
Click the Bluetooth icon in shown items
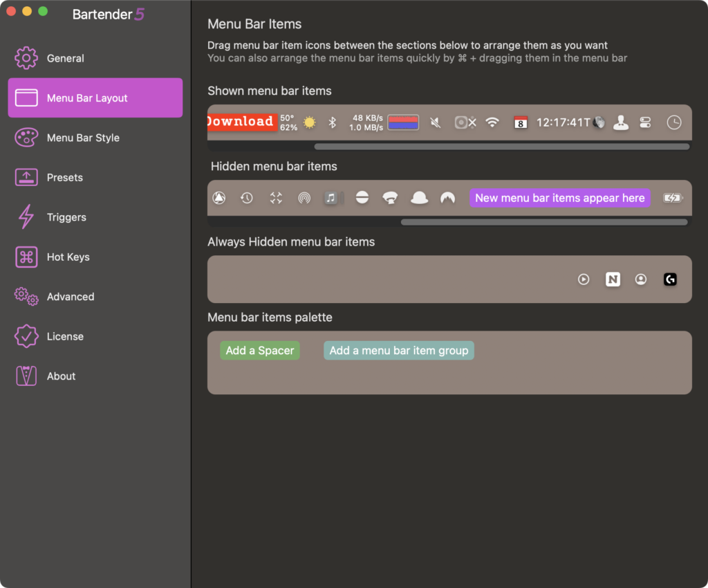332,122
